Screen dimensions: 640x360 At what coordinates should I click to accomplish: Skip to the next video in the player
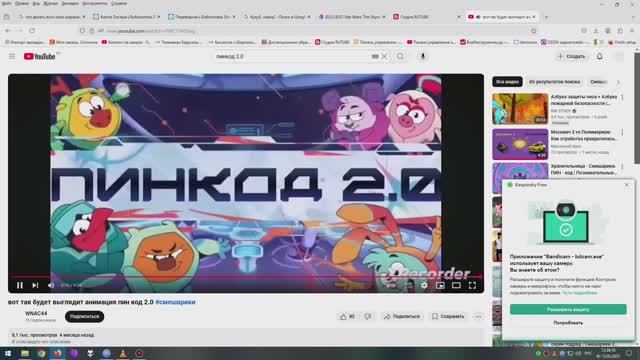(36, 285)
